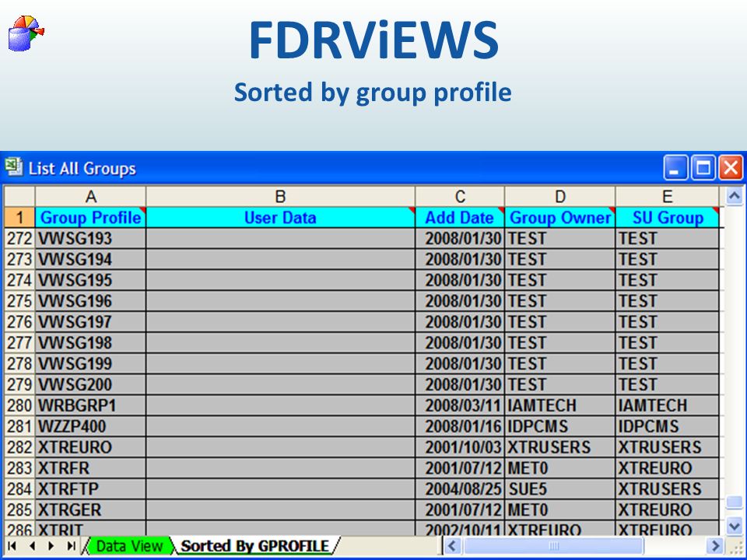747x560 pixels.
Task: Click cell VWSG196
Action: click(x=90, y=301)
